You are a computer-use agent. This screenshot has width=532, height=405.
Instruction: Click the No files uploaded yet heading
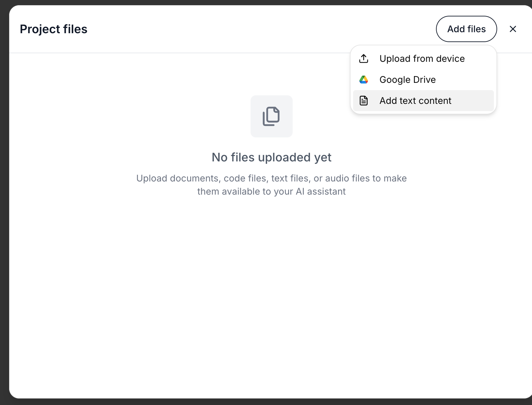coord(271,157)
